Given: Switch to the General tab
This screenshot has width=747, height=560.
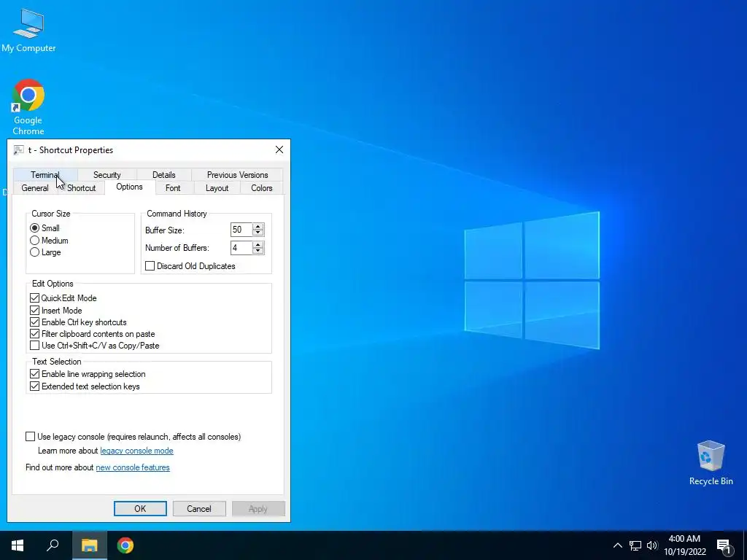Looking at the screenshot, I should click(35, 188).
